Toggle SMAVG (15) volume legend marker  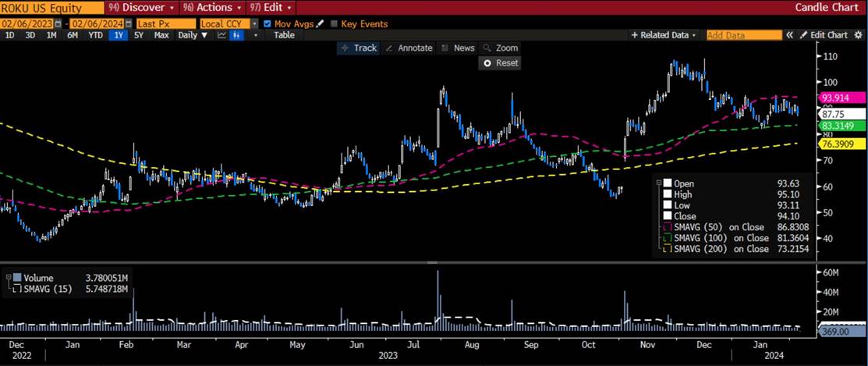(16, 289)
